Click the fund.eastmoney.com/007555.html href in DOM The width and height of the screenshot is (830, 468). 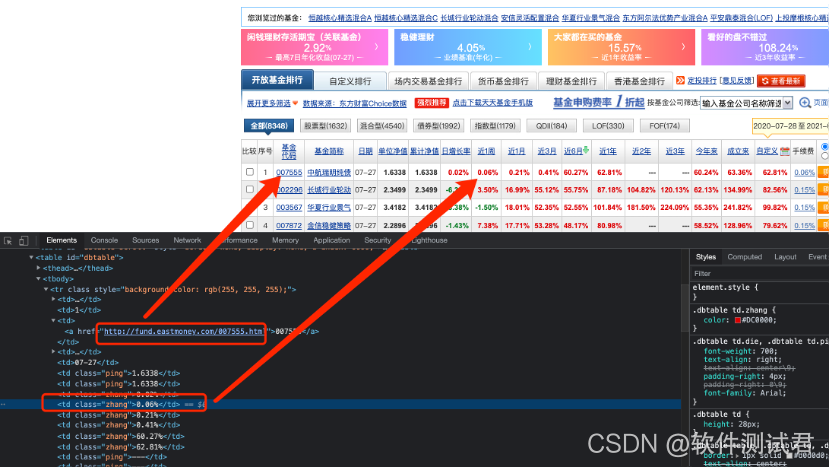coord(184,331)
